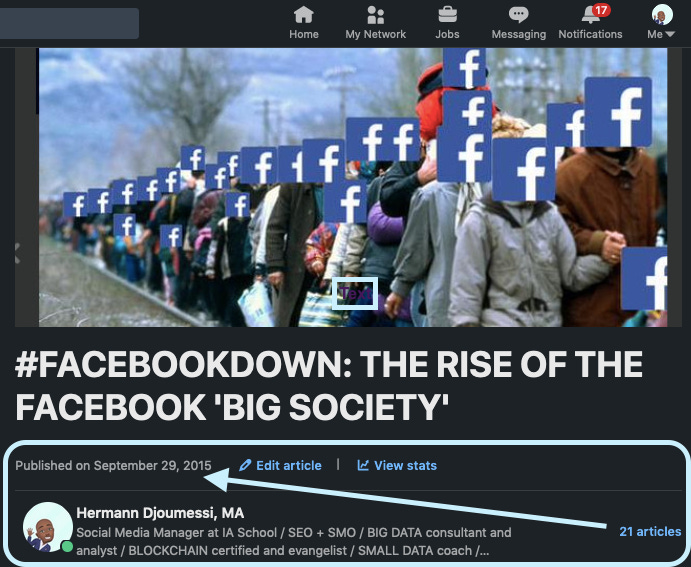Screen dimensions: 691x567
Task: Click the author's cartoon avatar picture
Action: (48, 527)
